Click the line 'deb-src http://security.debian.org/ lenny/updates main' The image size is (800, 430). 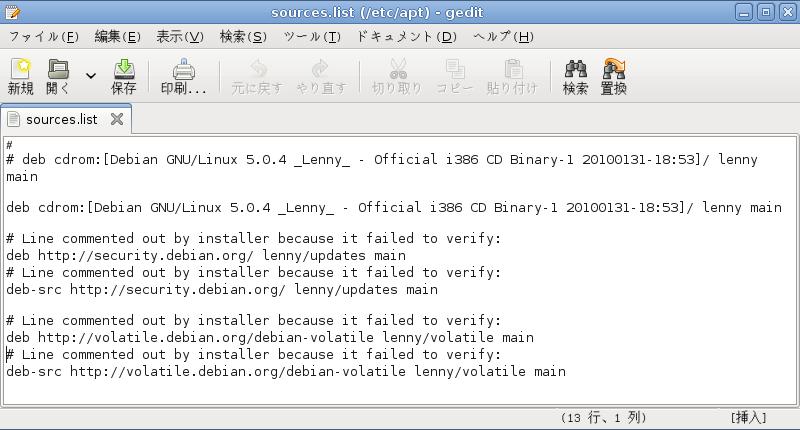click(222, 290)
